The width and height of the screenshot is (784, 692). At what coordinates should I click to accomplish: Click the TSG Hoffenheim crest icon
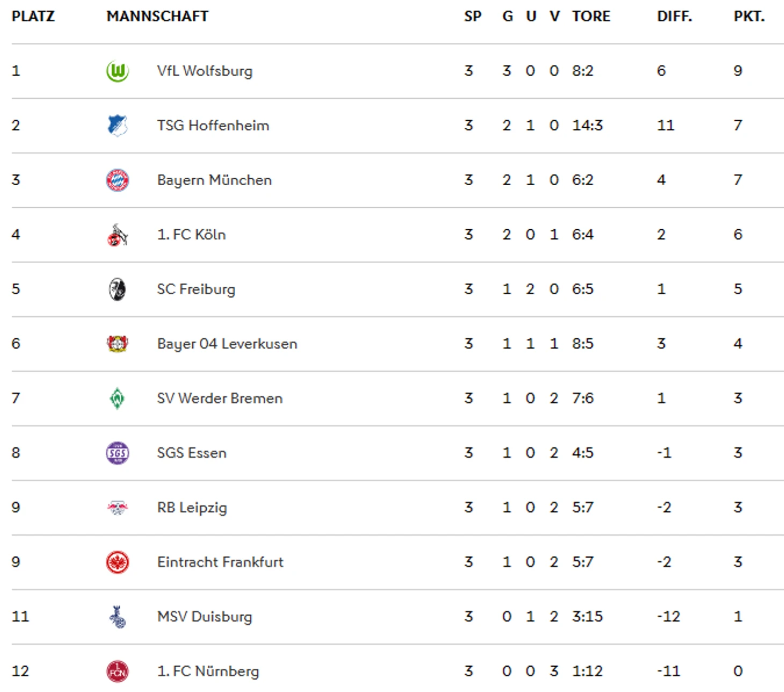pos(117,126)
